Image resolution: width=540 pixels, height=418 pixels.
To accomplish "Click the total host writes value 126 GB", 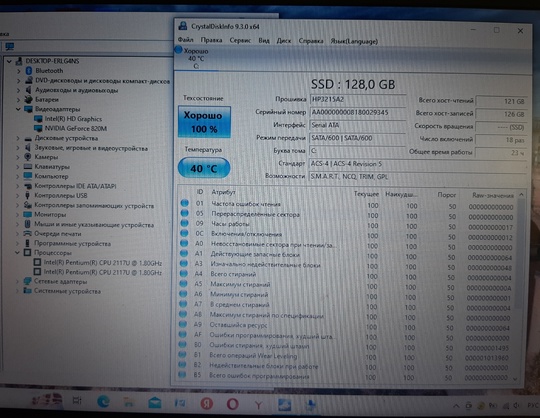I will click(501, 114).
